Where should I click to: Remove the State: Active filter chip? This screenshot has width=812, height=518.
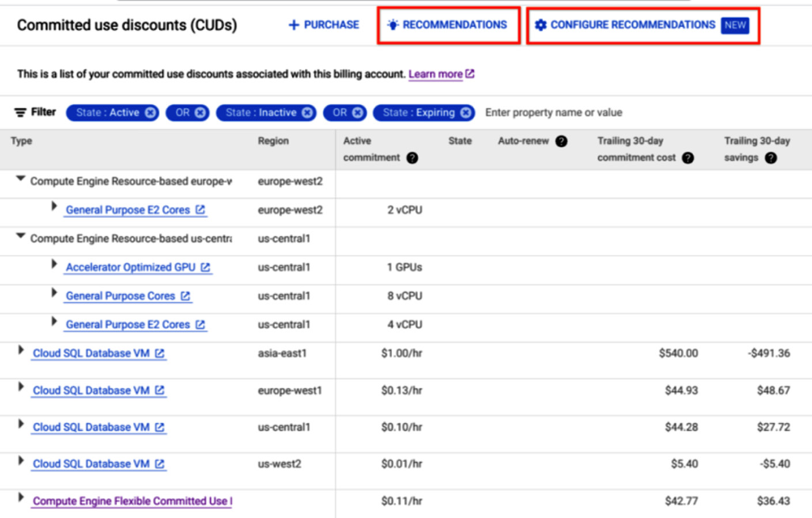(150, 112)
